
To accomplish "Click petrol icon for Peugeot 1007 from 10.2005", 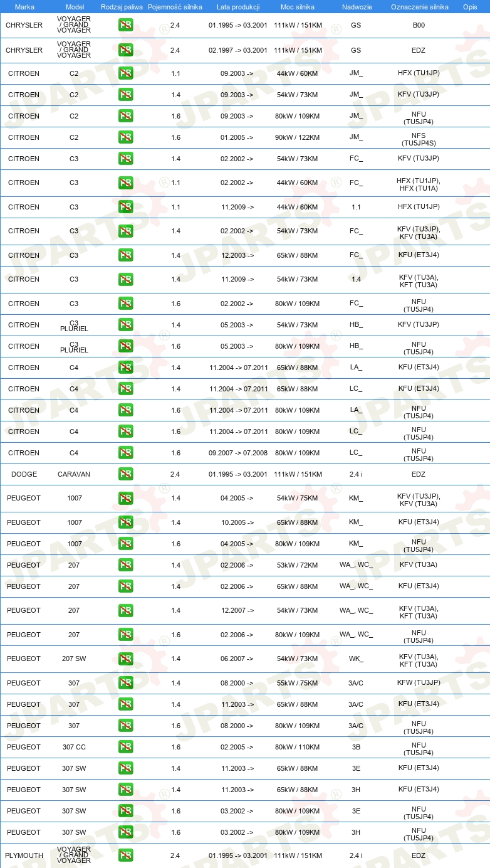I will click(x=125, y=522).
